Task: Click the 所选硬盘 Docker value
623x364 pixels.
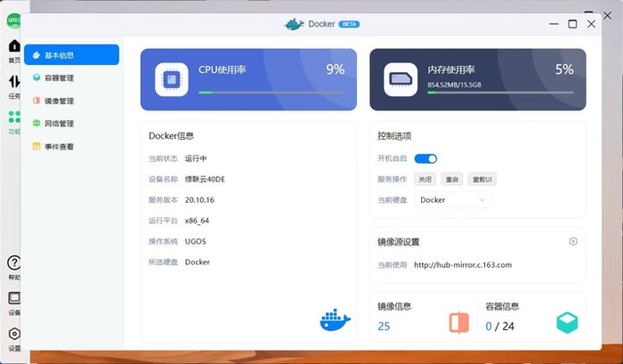Action: pos(198,262)
